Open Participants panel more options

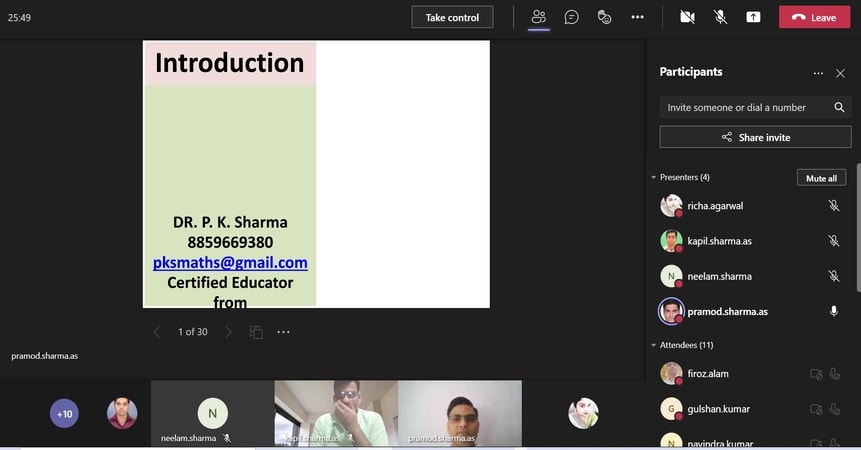pyautogui.click(x=818, y=73)
